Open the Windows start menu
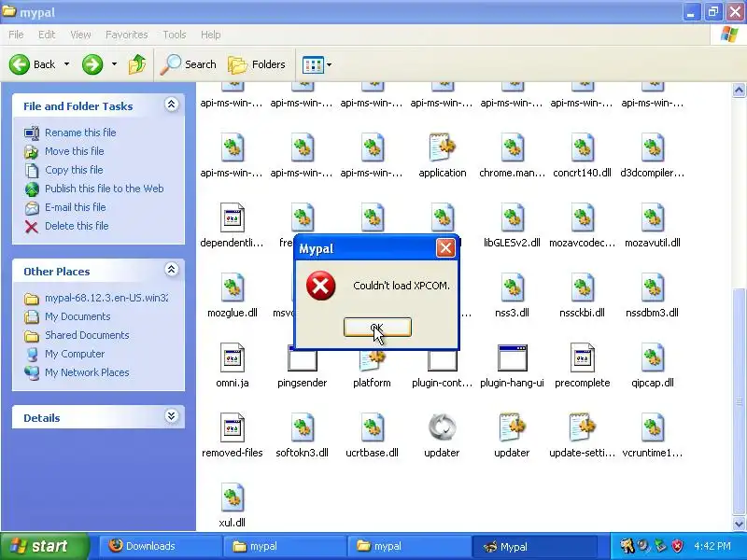747x560 pixels. click(x=44, y=546)
